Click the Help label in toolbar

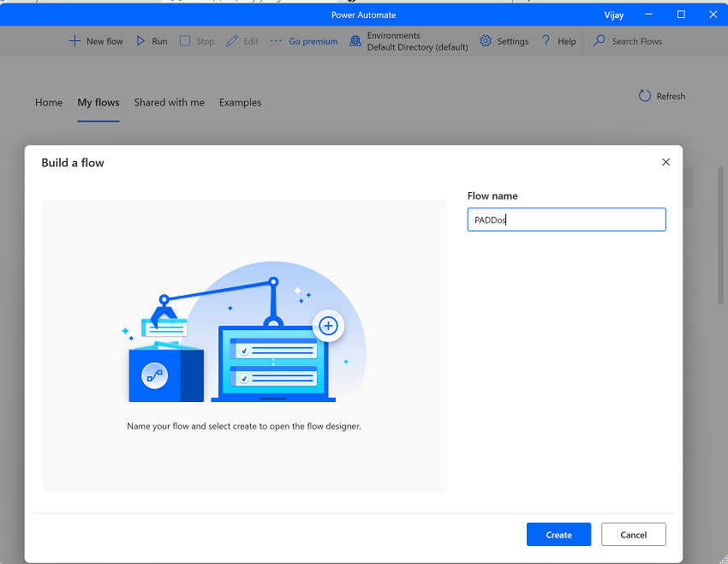pos(566,41)
